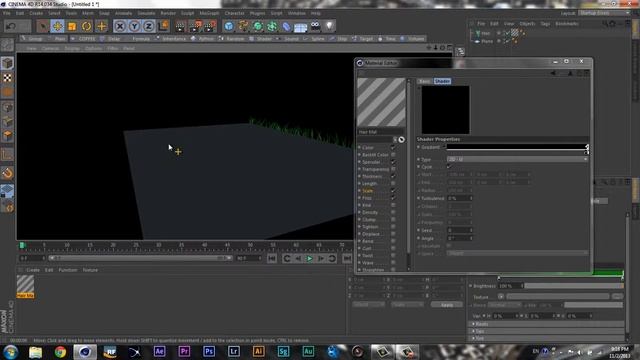The image size is (640, 360).
Task: Click the Render View clapperboard icon
Action: (180, 27)
